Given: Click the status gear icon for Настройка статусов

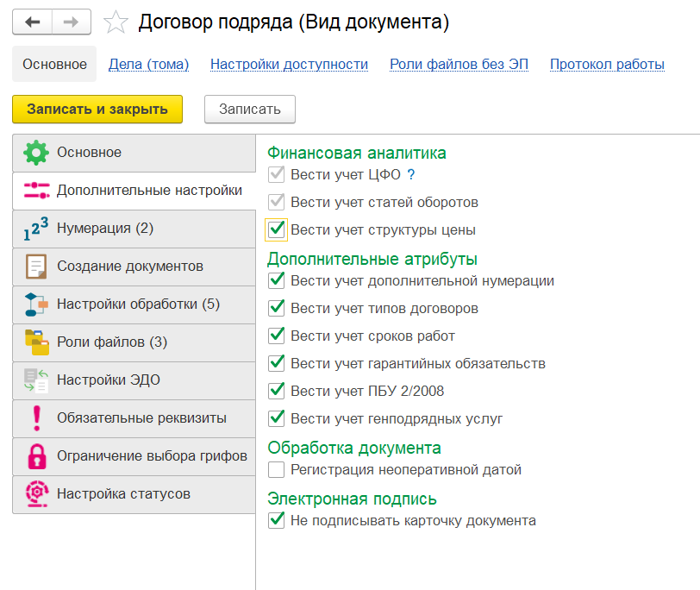Looking at the screenshot, I should click(x=36, y=494).
